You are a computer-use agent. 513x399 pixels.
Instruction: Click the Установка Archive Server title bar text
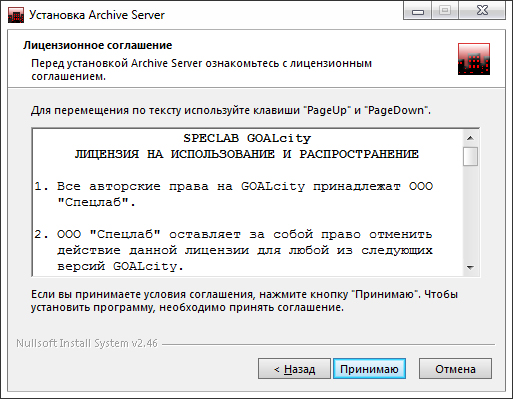pos(97,15)
